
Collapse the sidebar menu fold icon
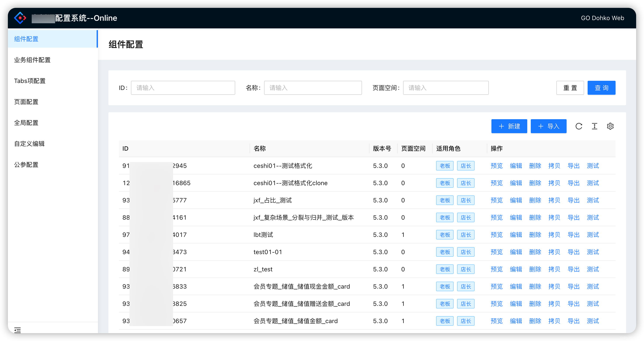pyautogui.click(x=17, y=330)
